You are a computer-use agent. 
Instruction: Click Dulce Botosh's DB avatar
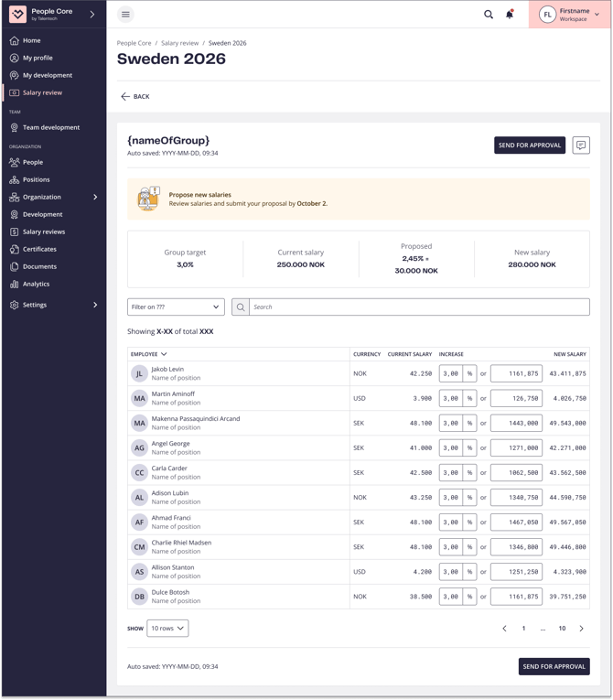click(139, 597)
